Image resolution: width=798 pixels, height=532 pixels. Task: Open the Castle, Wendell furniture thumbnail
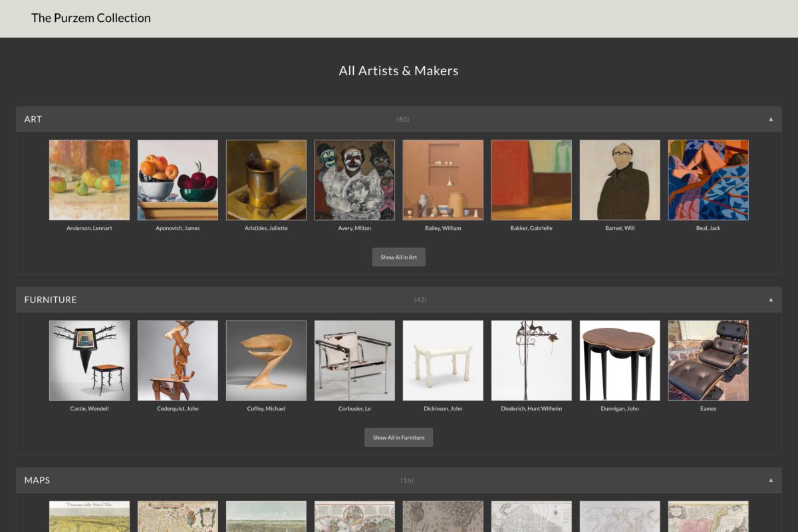89,360
